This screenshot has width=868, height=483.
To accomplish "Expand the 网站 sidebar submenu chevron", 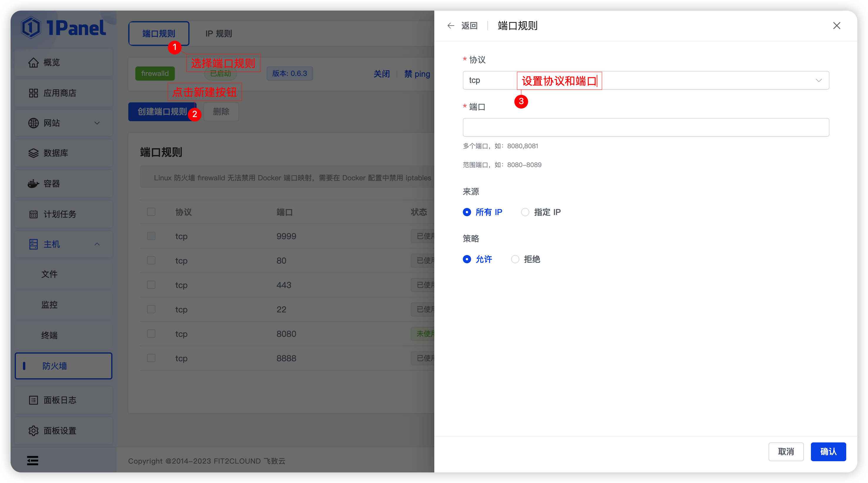I will point(97,123).
